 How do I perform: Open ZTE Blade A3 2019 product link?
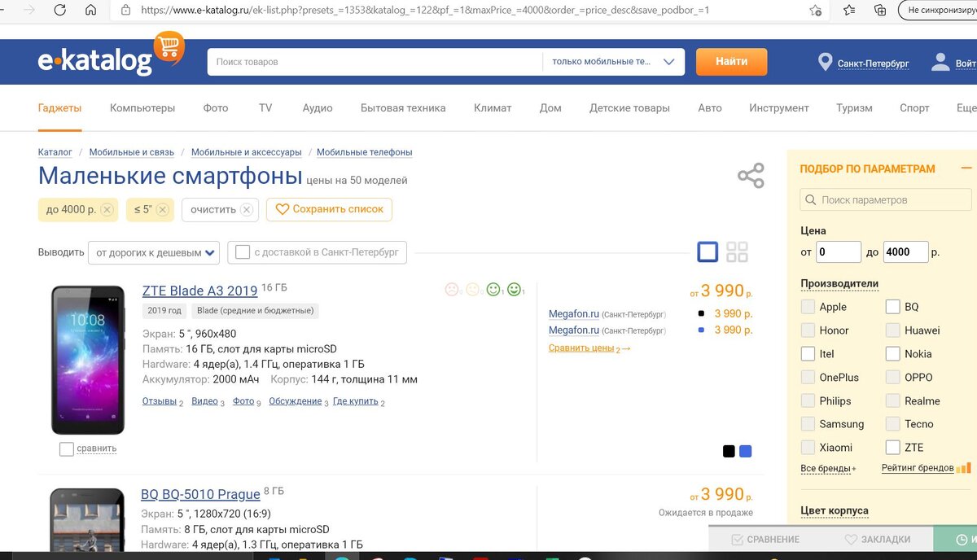(x=199, y=291)
